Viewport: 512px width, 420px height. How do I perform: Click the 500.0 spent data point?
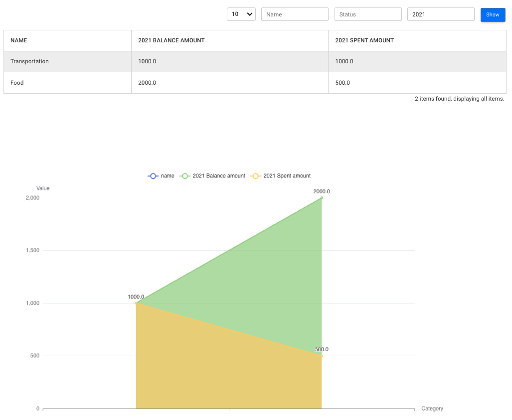tap(322, 356)
